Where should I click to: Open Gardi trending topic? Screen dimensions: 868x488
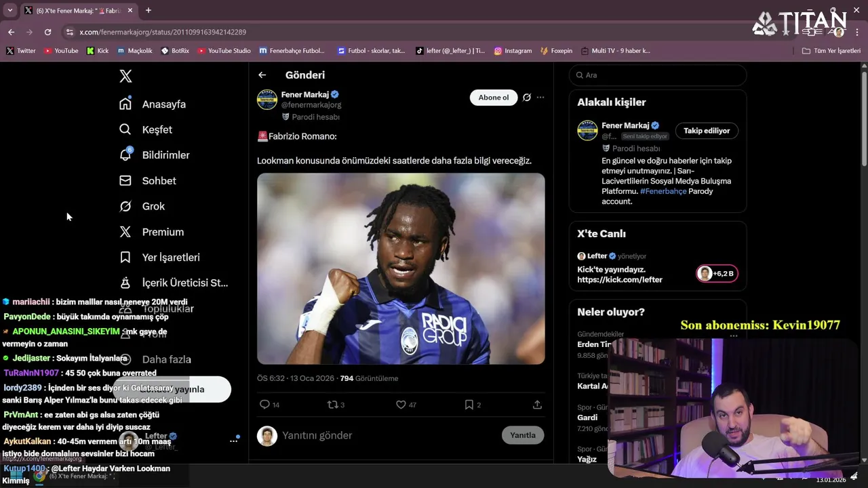click(587, 418)
